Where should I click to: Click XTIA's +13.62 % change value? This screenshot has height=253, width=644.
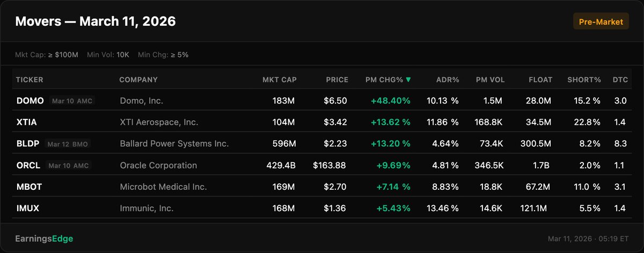coord(391,122)
